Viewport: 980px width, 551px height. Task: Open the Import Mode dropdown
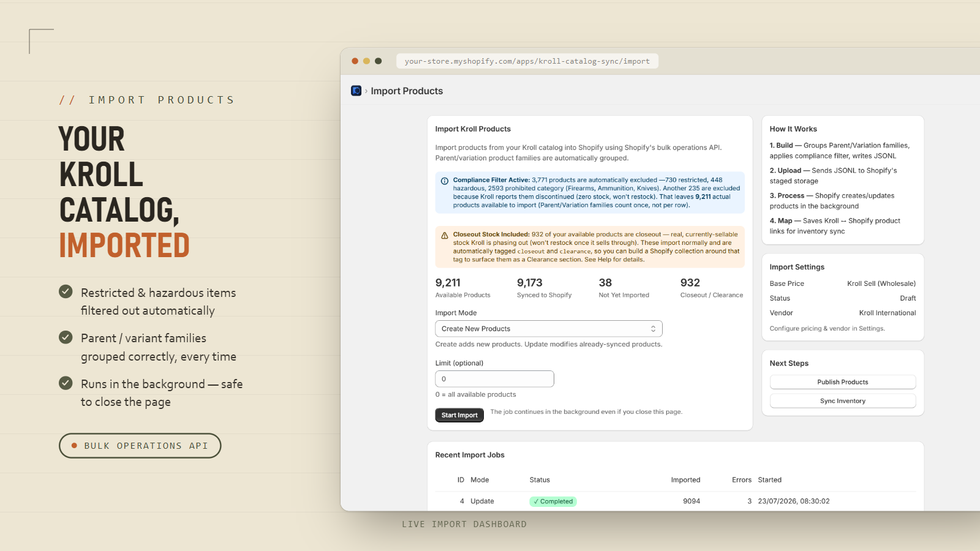click(549, 329)
